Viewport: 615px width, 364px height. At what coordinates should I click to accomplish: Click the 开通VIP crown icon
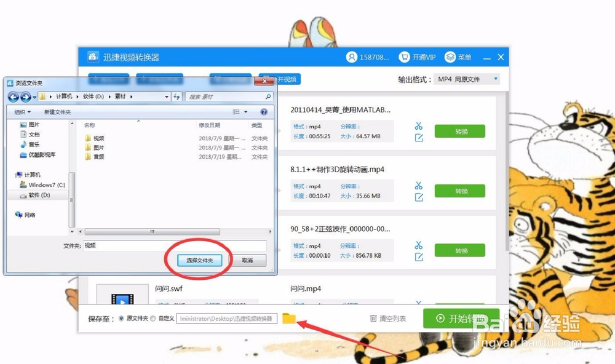407,57
